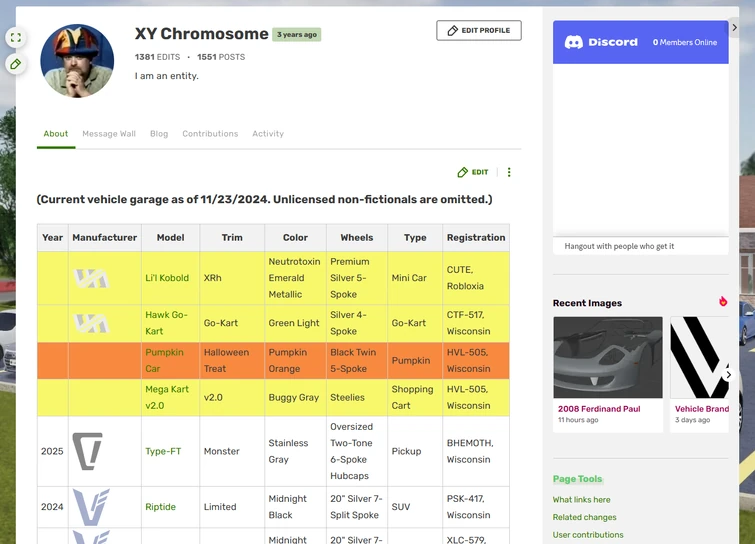Open the Mega Kart v2.0 link
The width and height of the screenshot is (755, 544).
point(167,397)
